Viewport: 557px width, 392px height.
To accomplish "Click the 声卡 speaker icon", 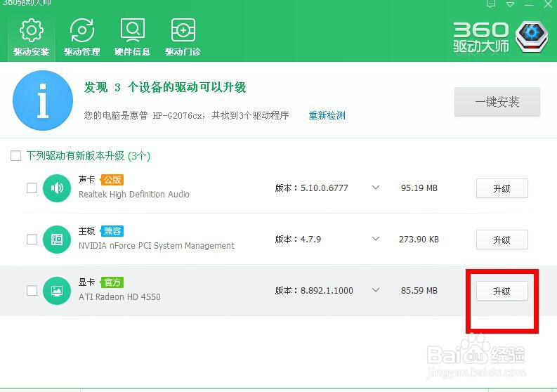I will (57, 188).
